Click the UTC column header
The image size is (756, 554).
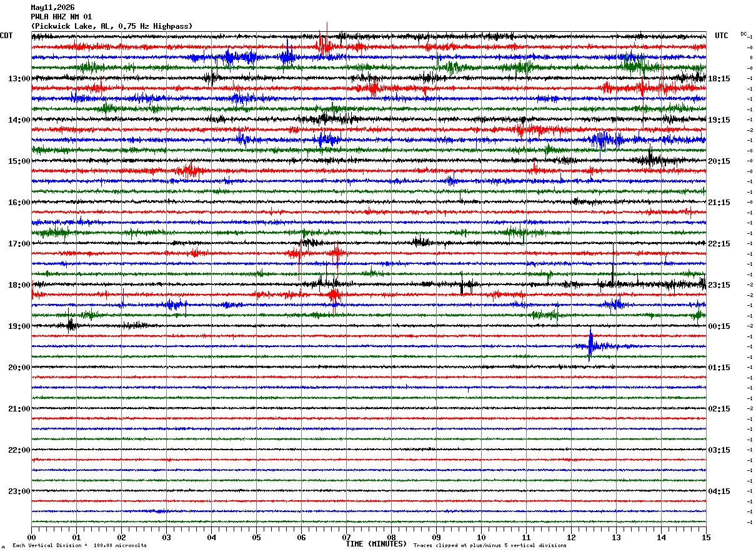coord(722,36)
